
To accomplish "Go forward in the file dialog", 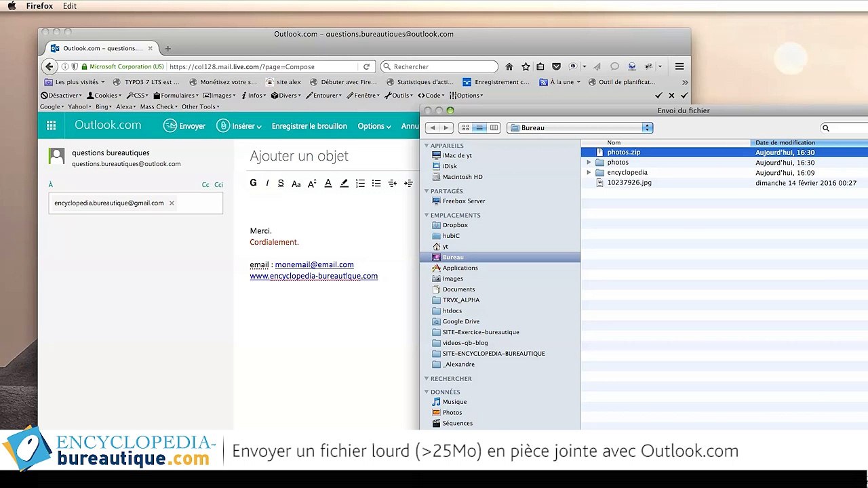I will point(446,127).
